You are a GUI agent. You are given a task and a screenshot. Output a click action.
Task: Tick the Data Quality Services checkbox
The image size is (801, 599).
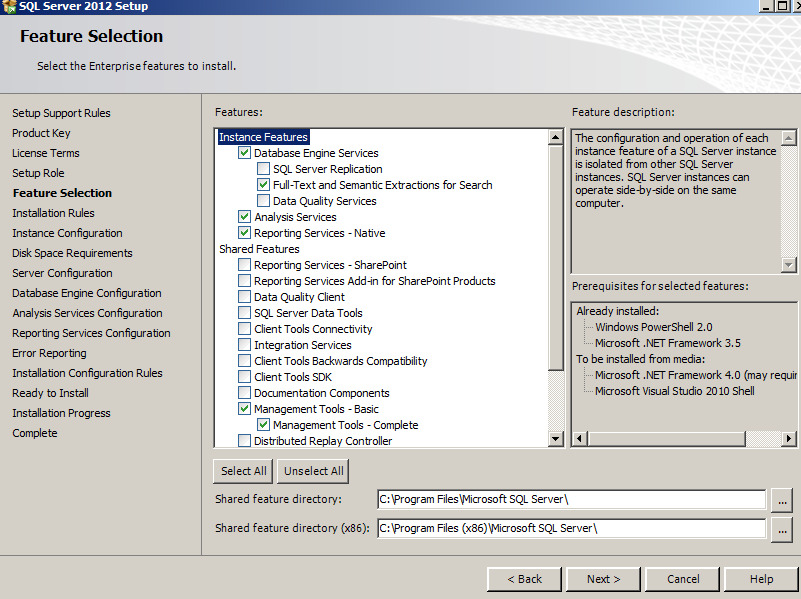pyautogui.click(x=263, y=201)
